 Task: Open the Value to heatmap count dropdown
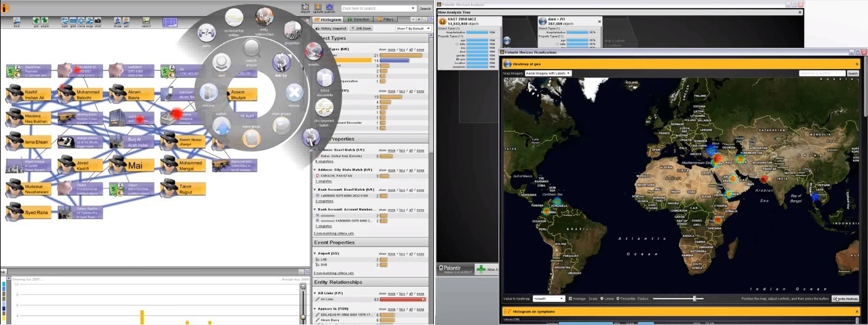point(549,299)
